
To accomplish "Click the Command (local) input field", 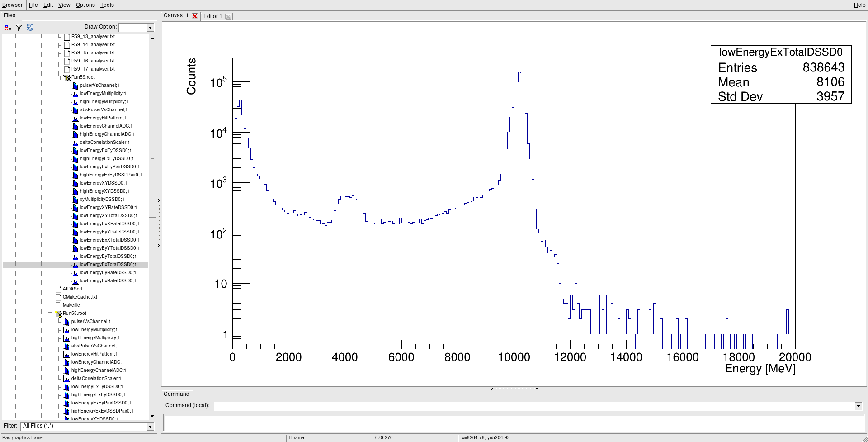I will (x=533, y=406).
